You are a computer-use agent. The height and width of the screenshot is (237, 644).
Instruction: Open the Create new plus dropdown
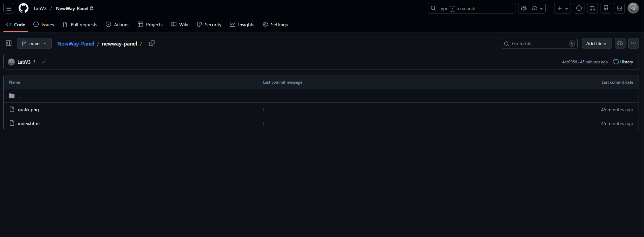(563, 8)
